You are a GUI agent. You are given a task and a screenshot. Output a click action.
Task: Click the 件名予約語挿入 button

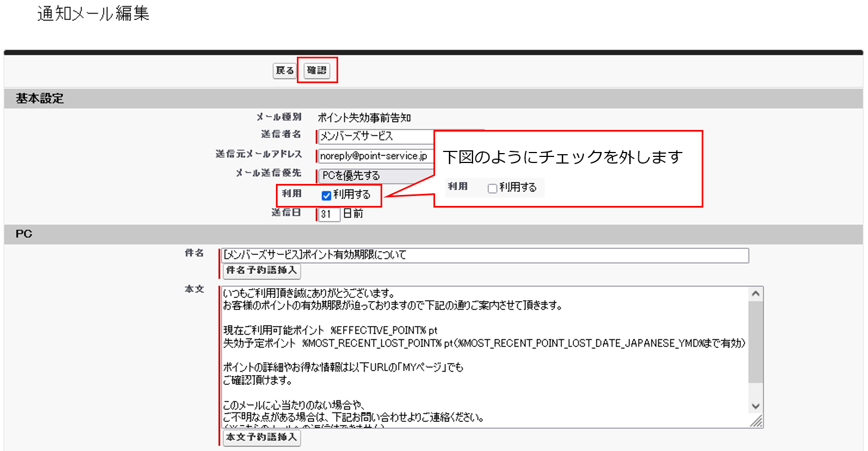coord(262,270)
